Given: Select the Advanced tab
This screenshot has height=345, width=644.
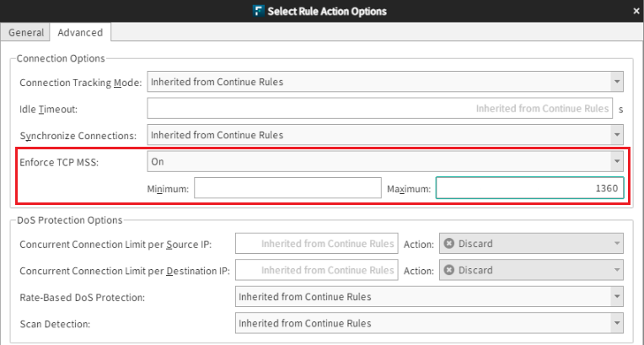Looking at the screenshot, I should pos(80,33).
